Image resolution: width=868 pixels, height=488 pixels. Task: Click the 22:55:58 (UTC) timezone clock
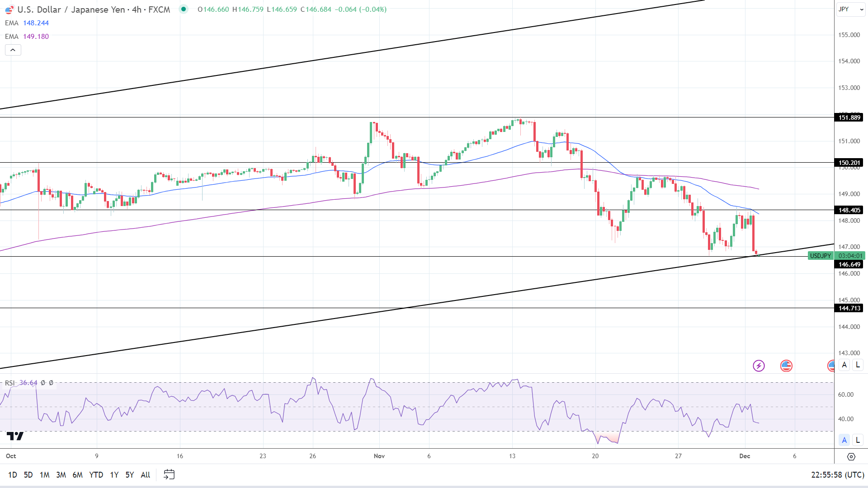click(x=838, y=475)
